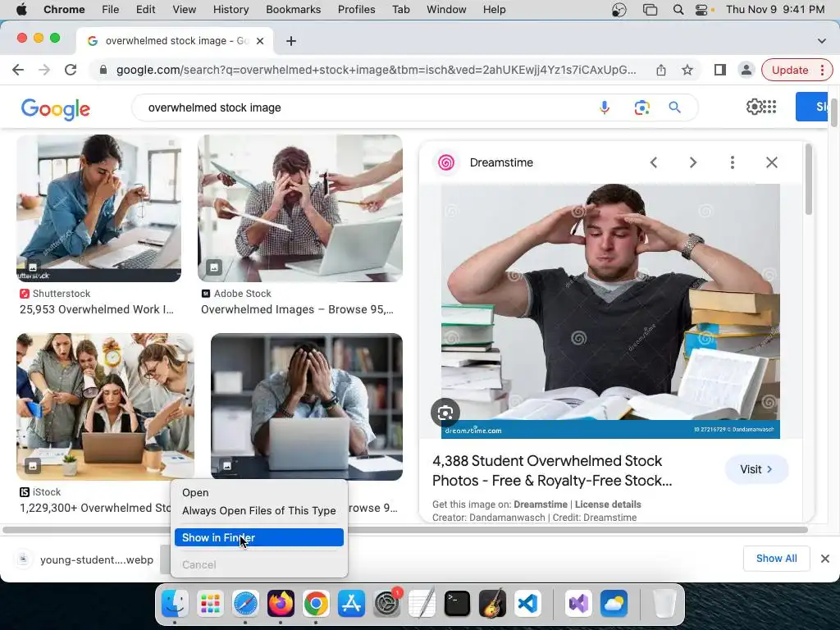Image resolution: width=840 pixels, height=630 pixels.
Task: Click the Update button
Action: (790, 71)
